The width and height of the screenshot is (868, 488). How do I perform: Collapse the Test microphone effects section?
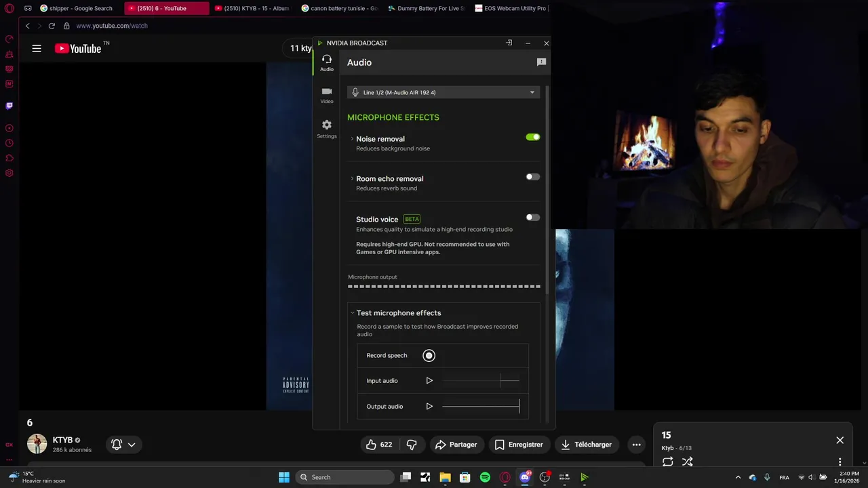coord(352,313)
